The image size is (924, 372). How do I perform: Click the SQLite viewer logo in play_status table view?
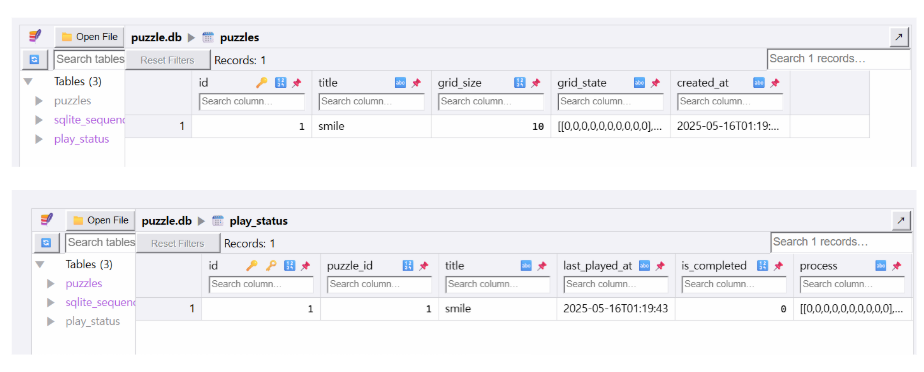pos(47,220)
